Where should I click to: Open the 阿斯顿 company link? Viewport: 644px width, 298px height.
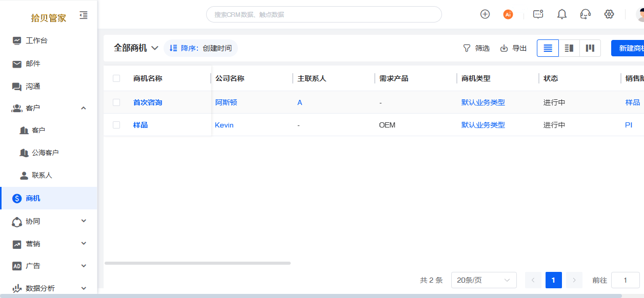pyautogui.click(x=226, y=102)
